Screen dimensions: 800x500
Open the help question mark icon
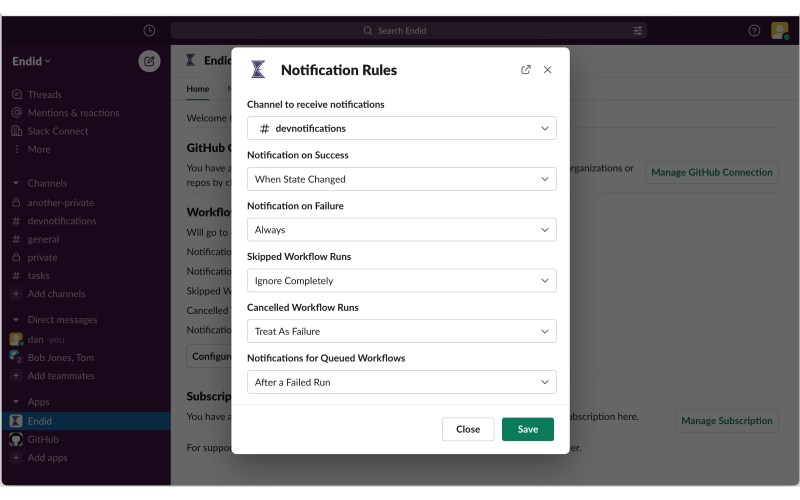click(754, 31)
